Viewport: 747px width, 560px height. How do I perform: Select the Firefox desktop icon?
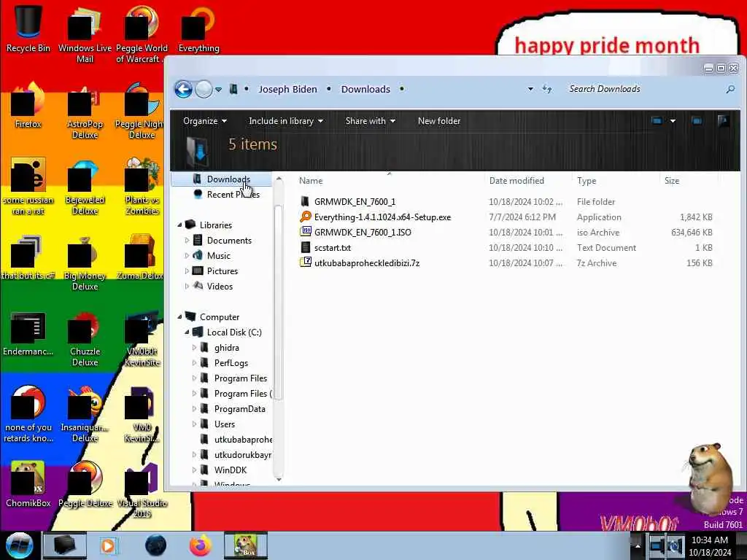pos(28,105)
